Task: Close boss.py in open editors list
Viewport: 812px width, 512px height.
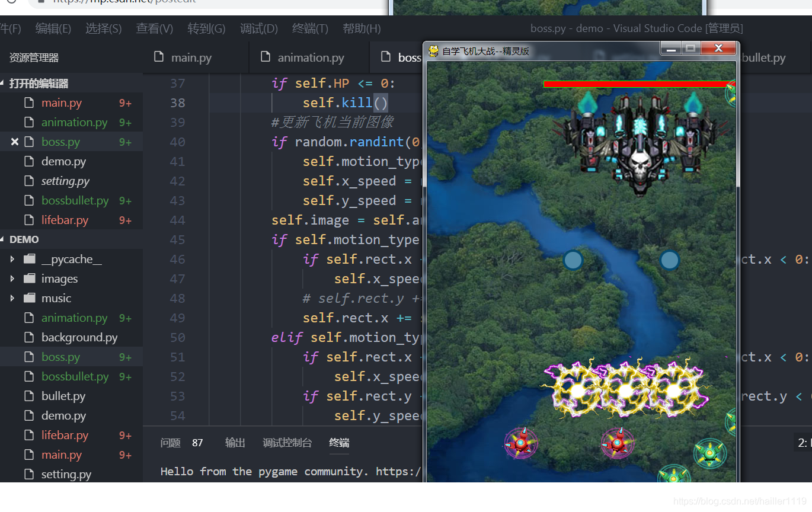Action: coord(15,142)
